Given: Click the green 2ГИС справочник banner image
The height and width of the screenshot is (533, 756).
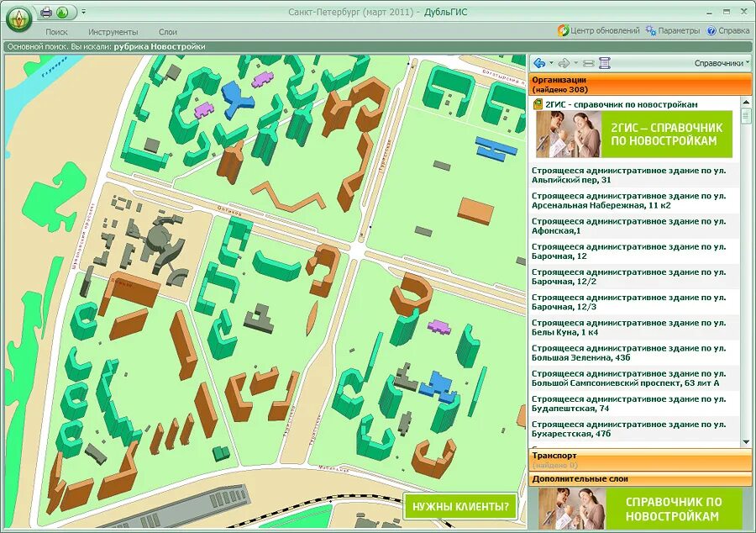Looking at the screenshot, I should (634, 135).
